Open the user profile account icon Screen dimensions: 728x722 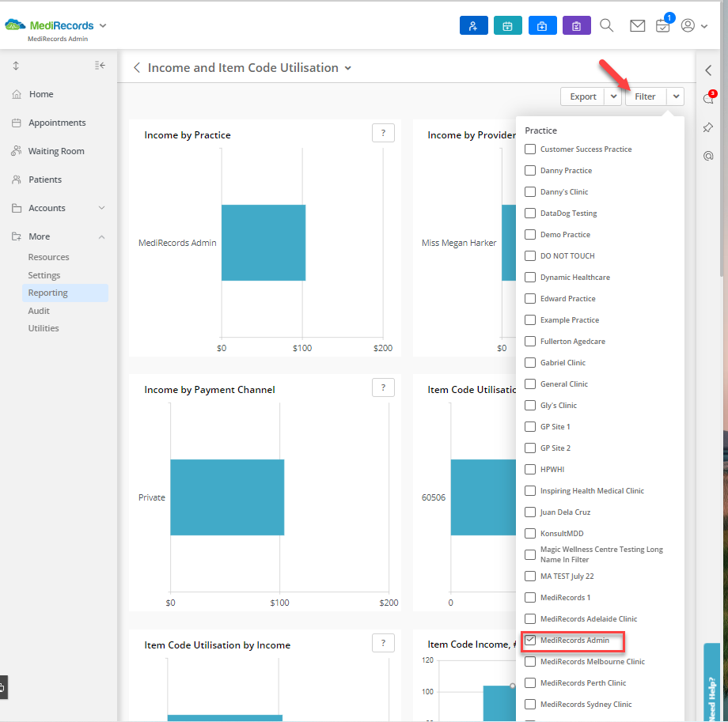(x=688, y=25)
